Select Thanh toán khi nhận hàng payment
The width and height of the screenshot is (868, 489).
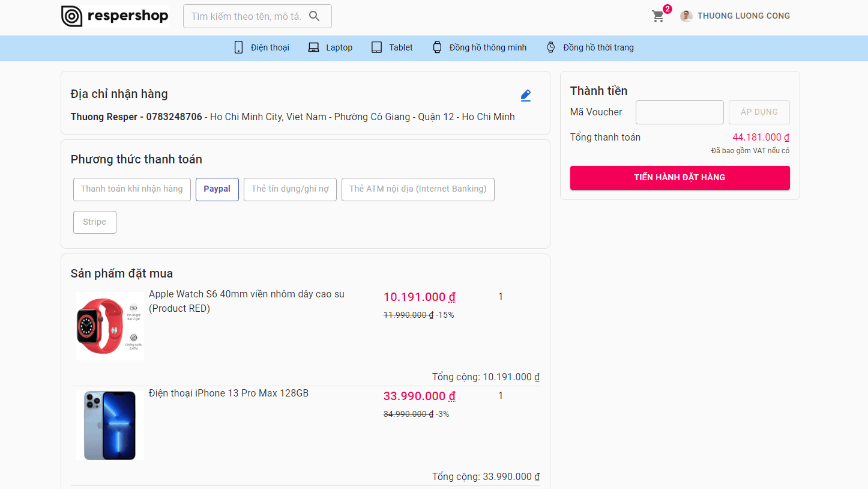tap(132, 189)
